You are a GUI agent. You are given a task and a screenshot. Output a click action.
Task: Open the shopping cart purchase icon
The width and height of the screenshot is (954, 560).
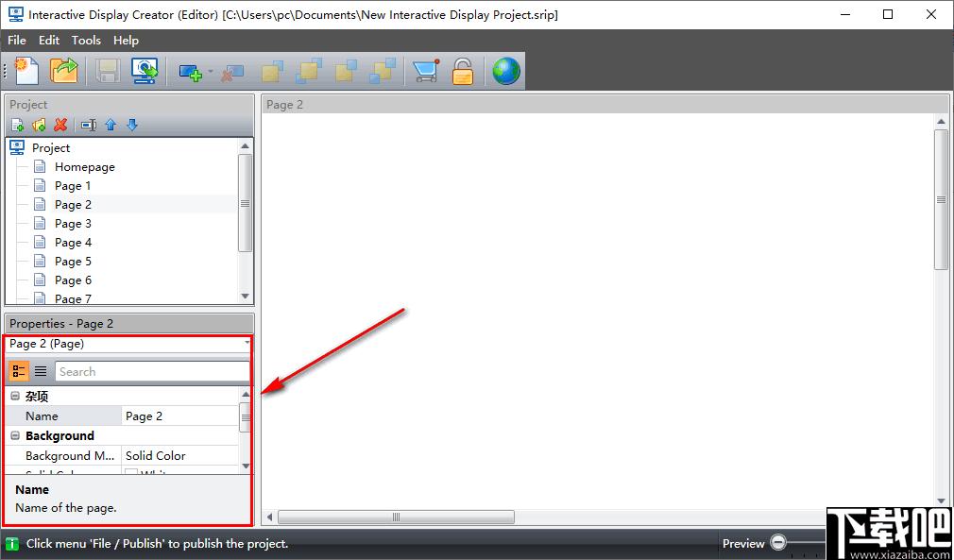tap(426, 71)
